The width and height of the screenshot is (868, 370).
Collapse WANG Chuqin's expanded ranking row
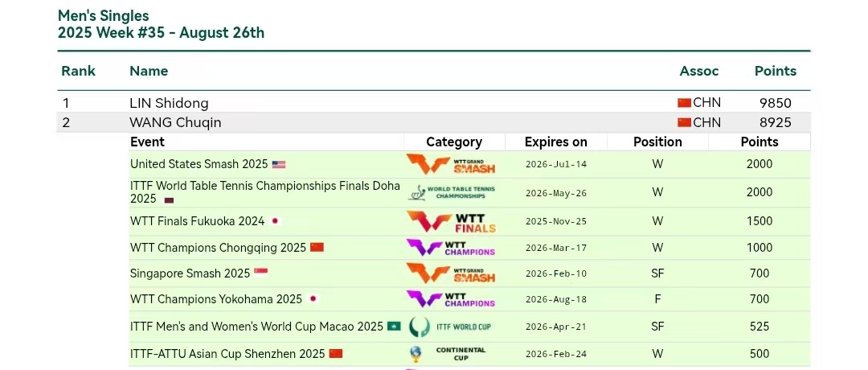click(434, 122)
